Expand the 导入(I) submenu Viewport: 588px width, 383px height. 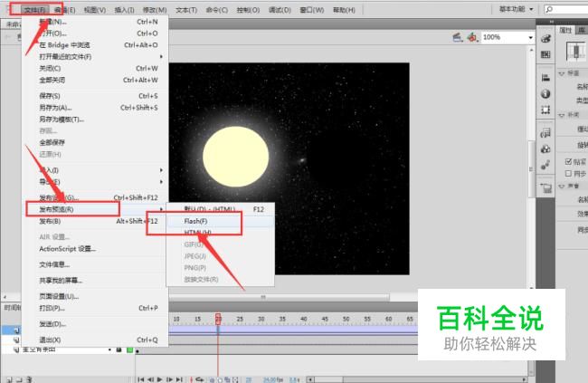pyautogui.click(x=95, y=170)
